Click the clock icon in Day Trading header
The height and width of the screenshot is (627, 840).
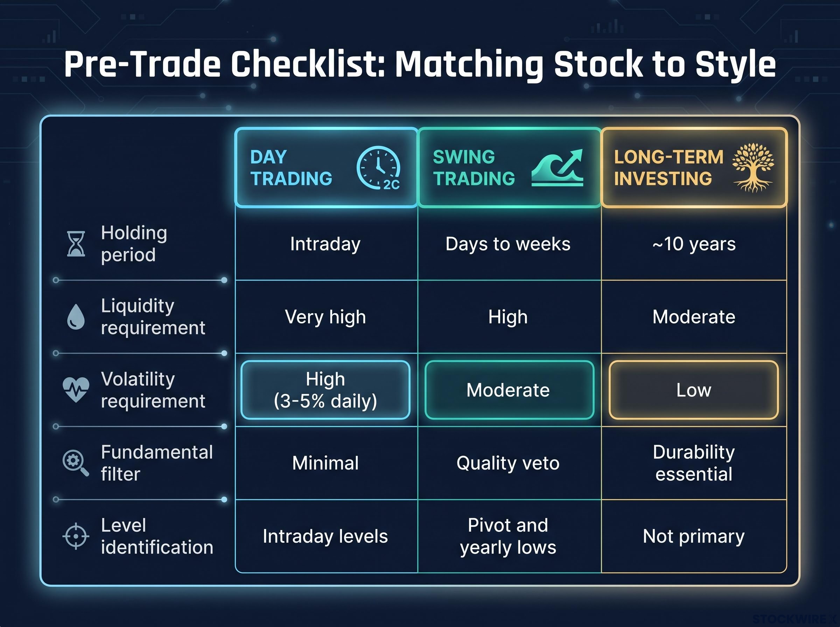click(x=378, y=167)
